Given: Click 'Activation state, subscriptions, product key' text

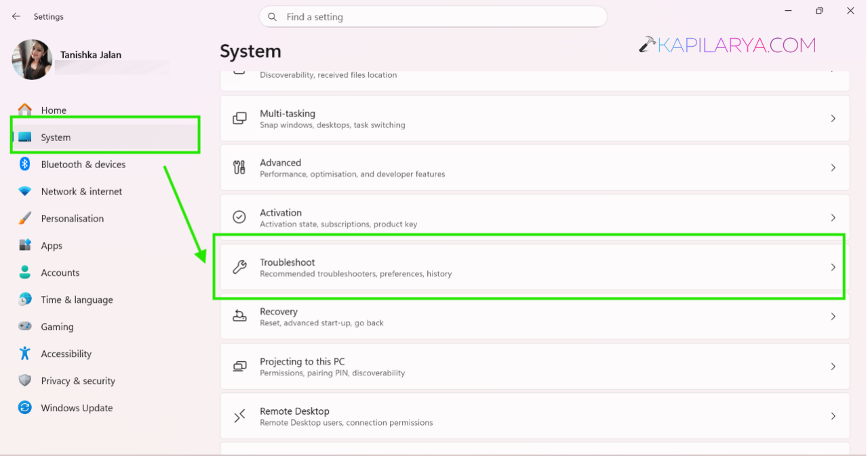Looking at the screenshot, I should pyautogui.click(x=338, y=224).
